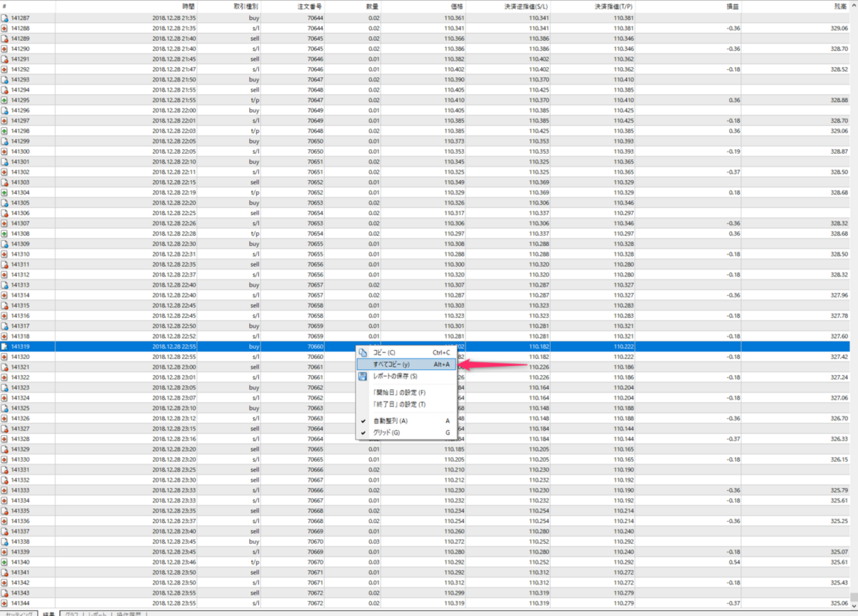Click the buy order icon for row 141287
858x616 pixels.
click(x=5, y=18)
